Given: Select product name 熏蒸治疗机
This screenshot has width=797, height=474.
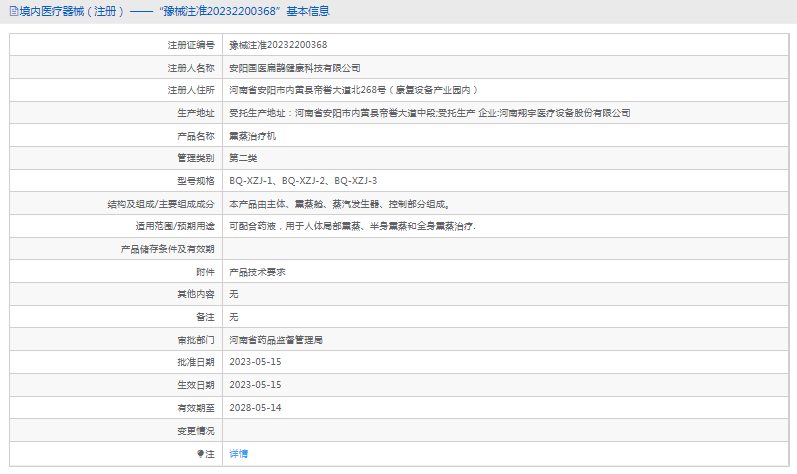Looking at the screenshot, I should (x=253, y=136).
